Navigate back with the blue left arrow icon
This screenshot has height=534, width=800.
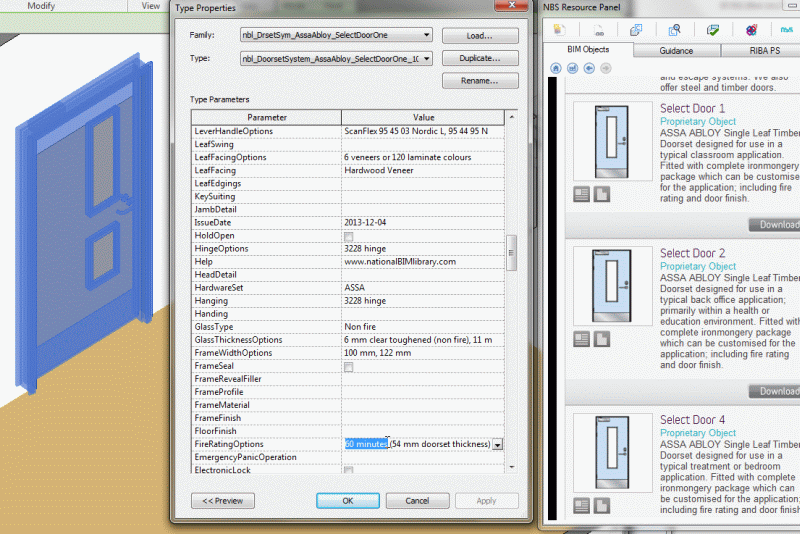tap(589, 68)
